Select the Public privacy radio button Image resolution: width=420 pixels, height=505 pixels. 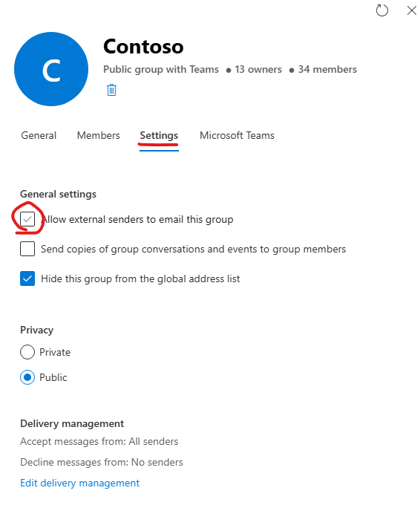tap(27, 377)
